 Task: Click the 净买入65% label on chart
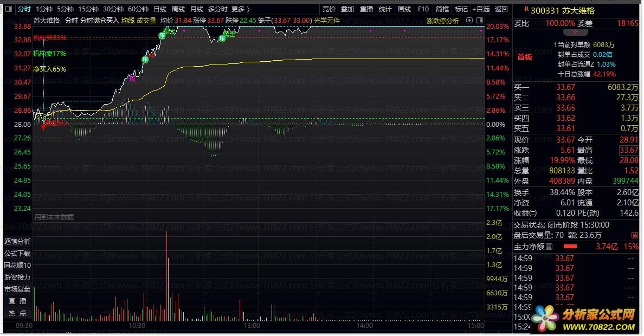[x=49, y=69]
